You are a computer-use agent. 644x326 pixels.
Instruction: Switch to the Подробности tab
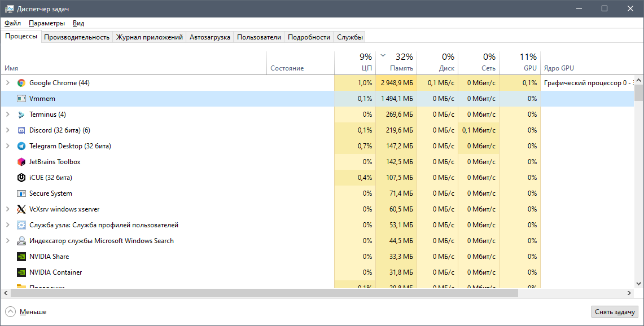pos(309,37)
